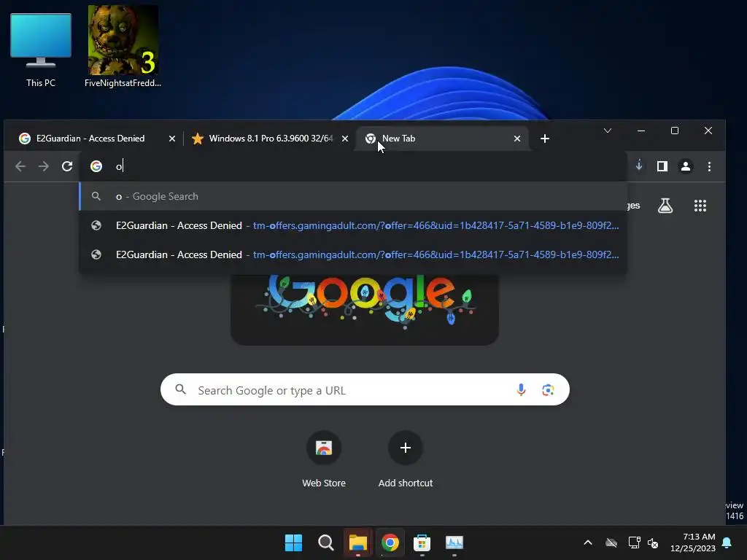This screenshot has width=747, height=560.
Task: Minimize the Chrome window
Action: 641,131
